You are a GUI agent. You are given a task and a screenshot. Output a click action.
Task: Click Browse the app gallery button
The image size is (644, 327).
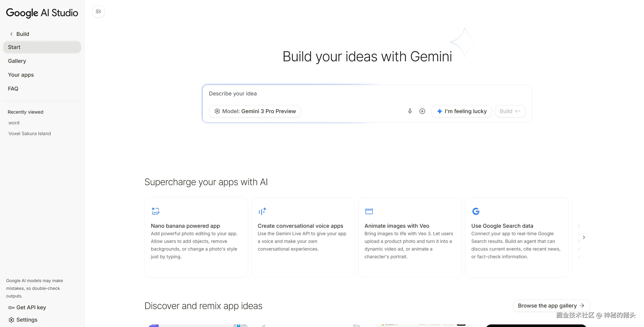[x=551, y=306]
